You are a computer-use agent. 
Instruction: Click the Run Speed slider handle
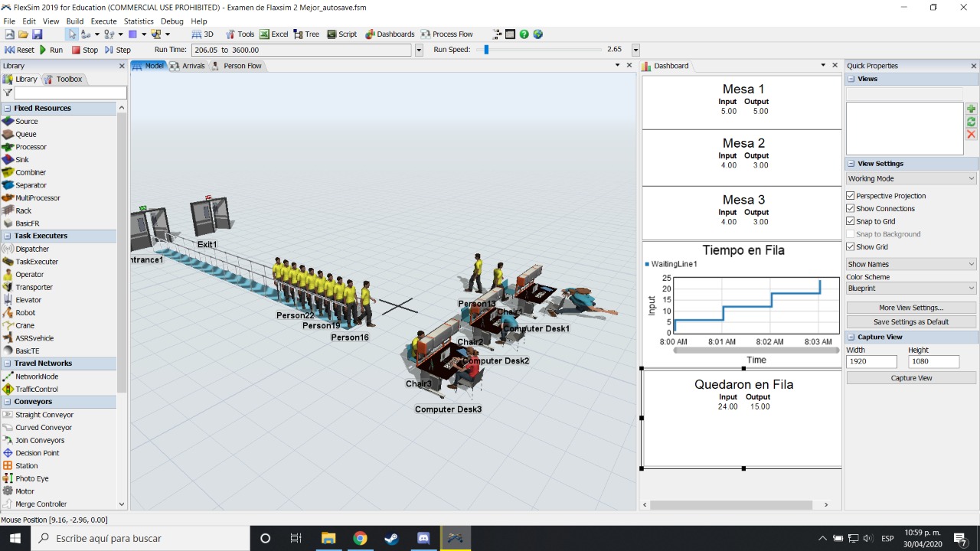(x=486, y=50)
